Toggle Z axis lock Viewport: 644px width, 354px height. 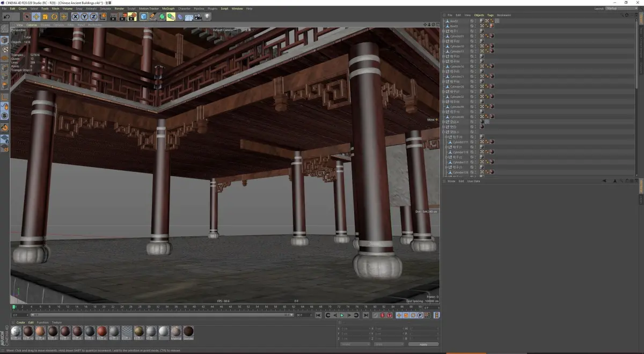(x=92, y=17)
